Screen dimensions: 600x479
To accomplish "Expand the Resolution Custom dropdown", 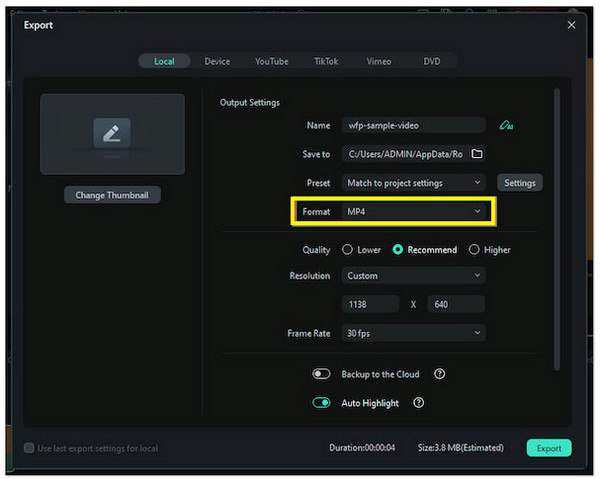I will 413,275.
